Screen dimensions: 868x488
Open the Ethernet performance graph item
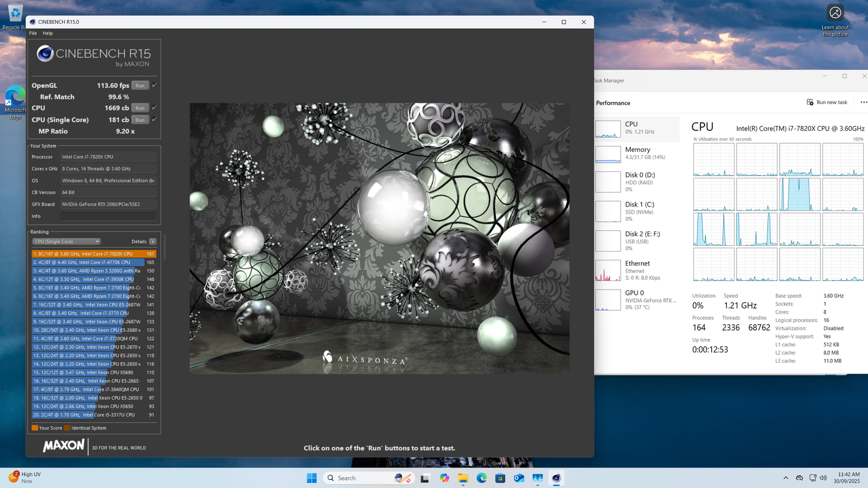click(608, 270)
